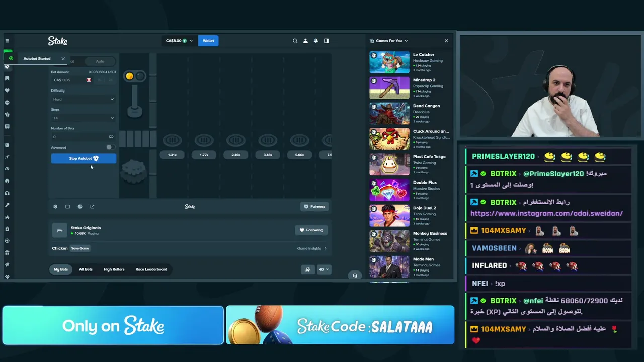This screenshot has width=644, height=362.
Task: Click the 3.48x multiplier tile
Action: pyautogui.click(x=268, y=155)
